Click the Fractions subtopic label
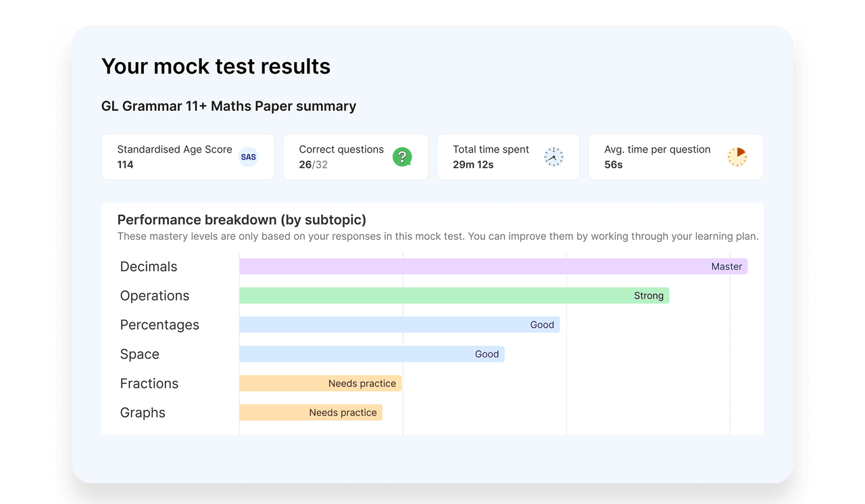Image resolution: width=865 pixels, height=504 pixels. (x=149, y=384)
